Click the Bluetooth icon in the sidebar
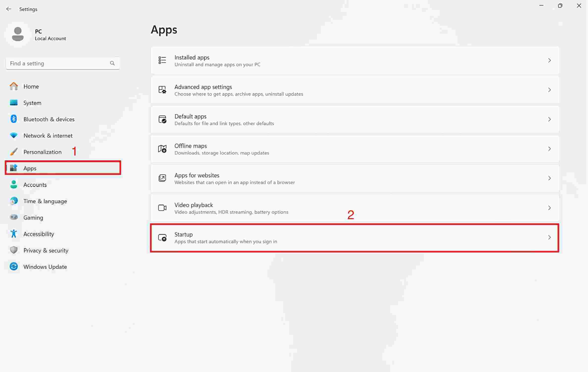This screenshot has height=372, width=588. [x=14, y=119]
